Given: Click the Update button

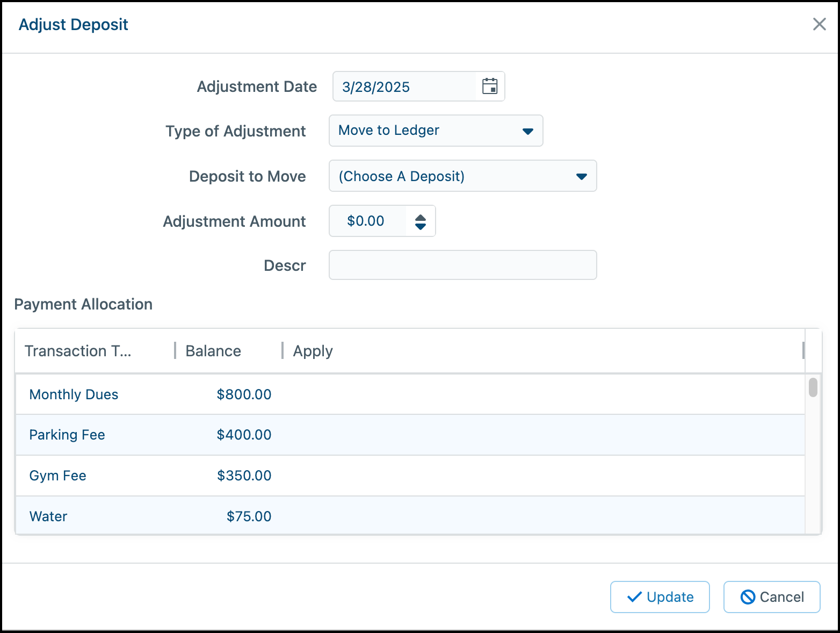Looking at the screenshot, I should coord(660,597).
